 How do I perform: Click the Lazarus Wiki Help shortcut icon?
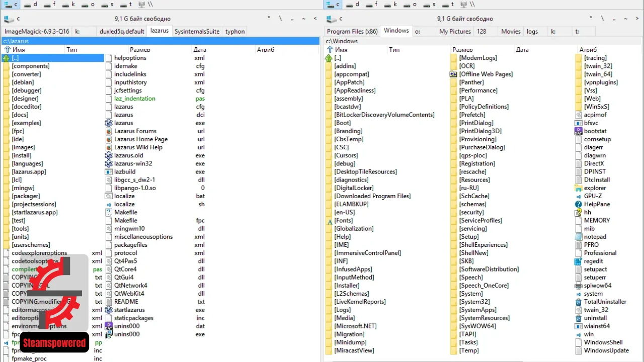[x=109, y=147]
